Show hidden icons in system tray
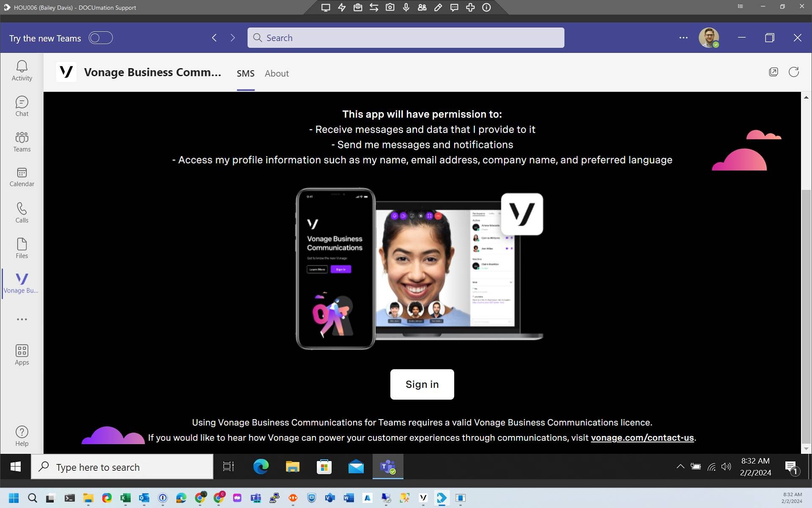 point(680,467)
